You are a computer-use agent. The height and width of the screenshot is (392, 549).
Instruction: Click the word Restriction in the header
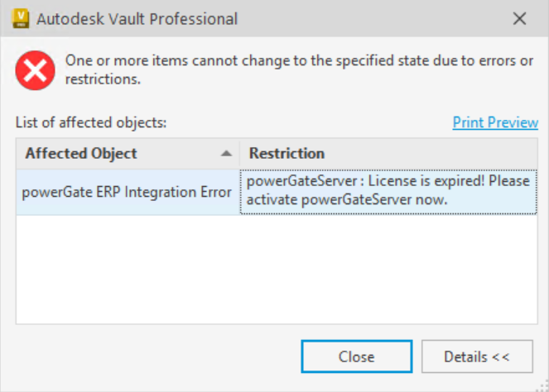(x=287, y=154)
